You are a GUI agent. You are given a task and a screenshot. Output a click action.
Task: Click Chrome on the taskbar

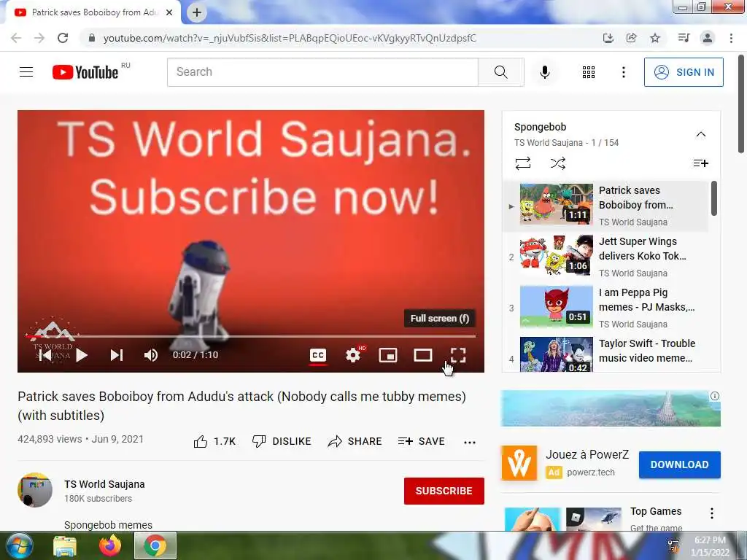[155, 546]
